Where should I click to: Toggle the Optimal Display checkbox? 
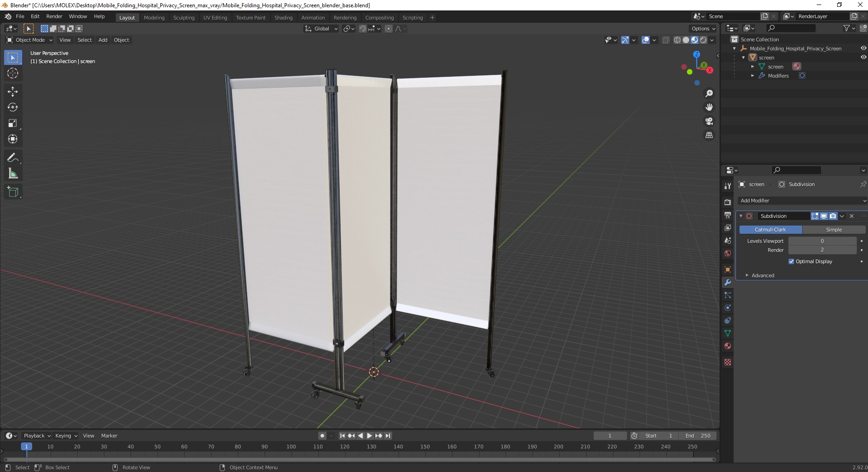click(x=791, y=261)
